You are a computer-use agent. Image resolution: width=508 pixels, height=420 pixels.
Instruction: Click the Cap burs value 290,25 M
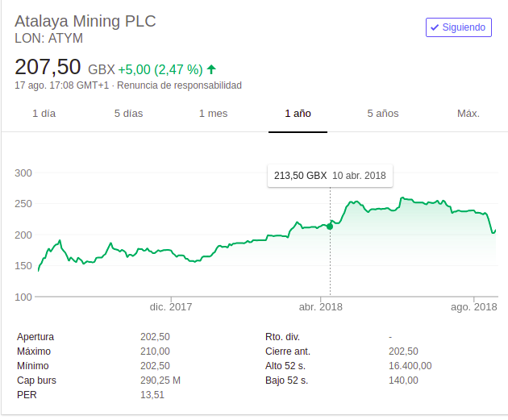160,380
